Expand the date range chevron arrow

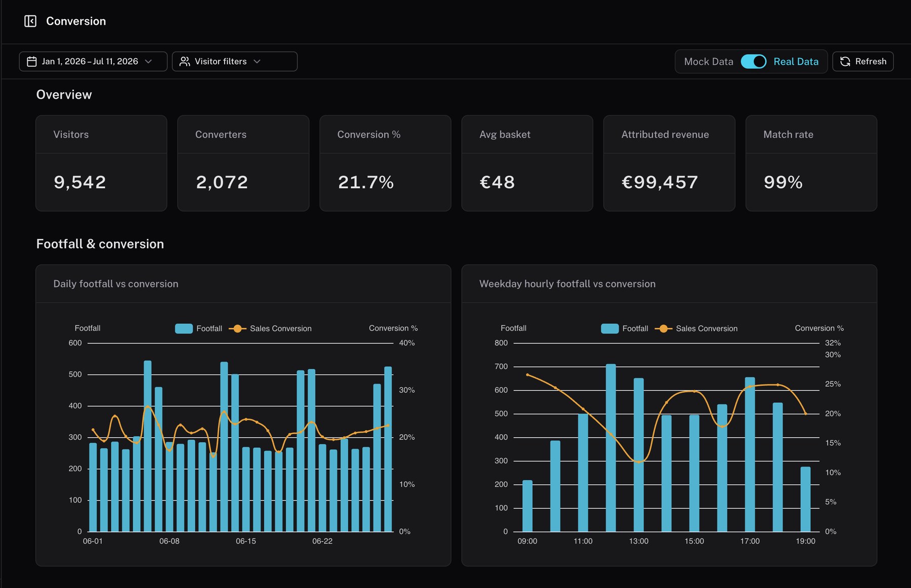148,62
